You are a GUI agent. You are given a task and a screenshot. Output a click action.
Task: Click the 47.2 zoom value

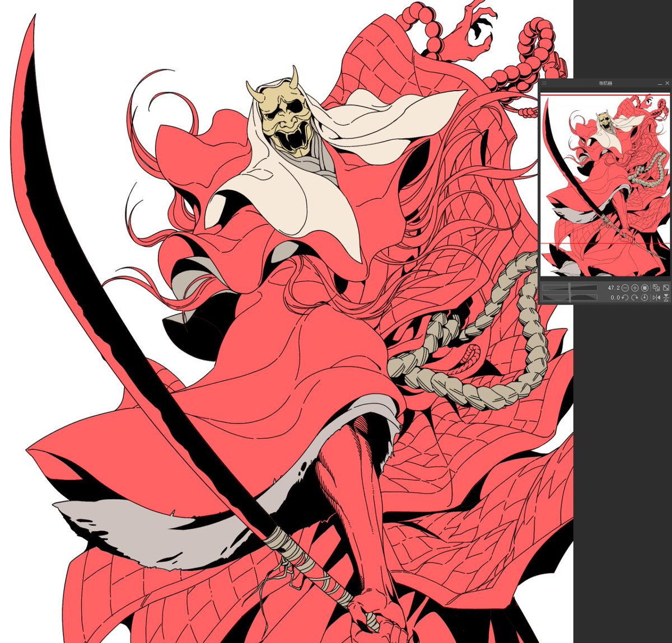pos(614,288)
